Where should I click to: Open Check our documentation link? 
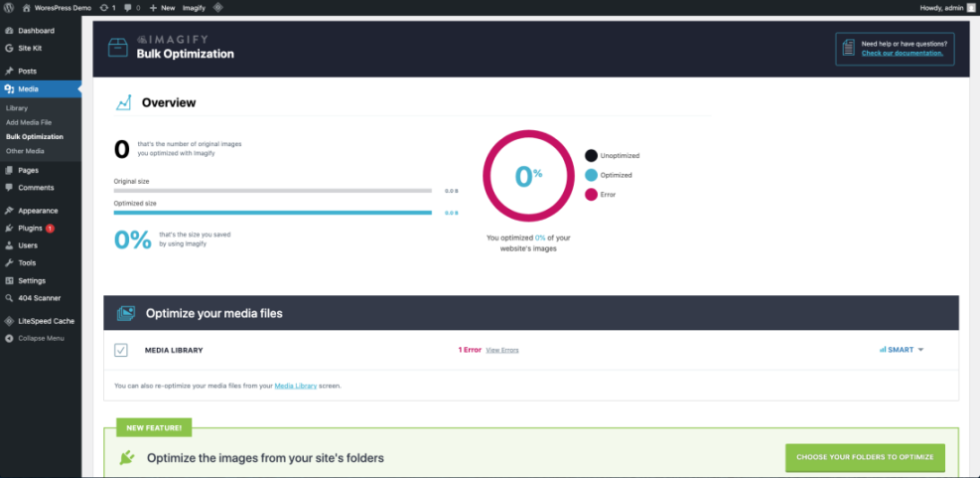pyautogui.click(x=902, y=54)
